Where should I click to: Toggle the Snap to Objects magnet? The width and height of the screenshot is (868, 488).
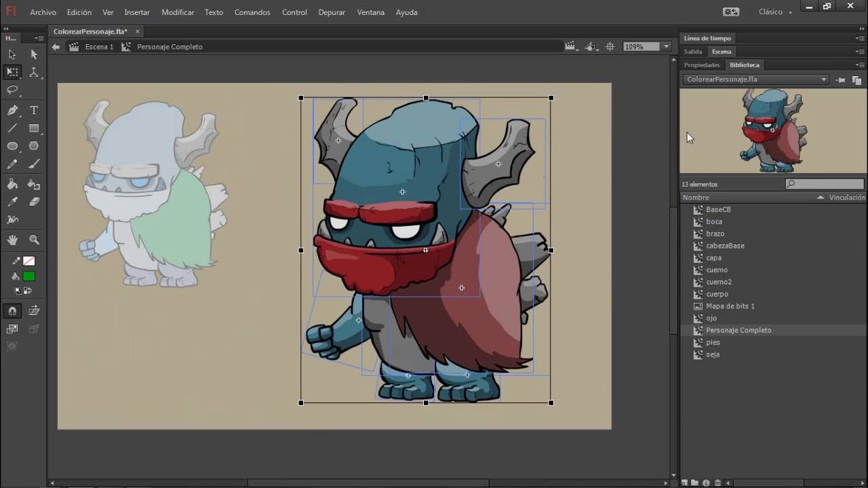pyautogui.click(x=12, y=311)
